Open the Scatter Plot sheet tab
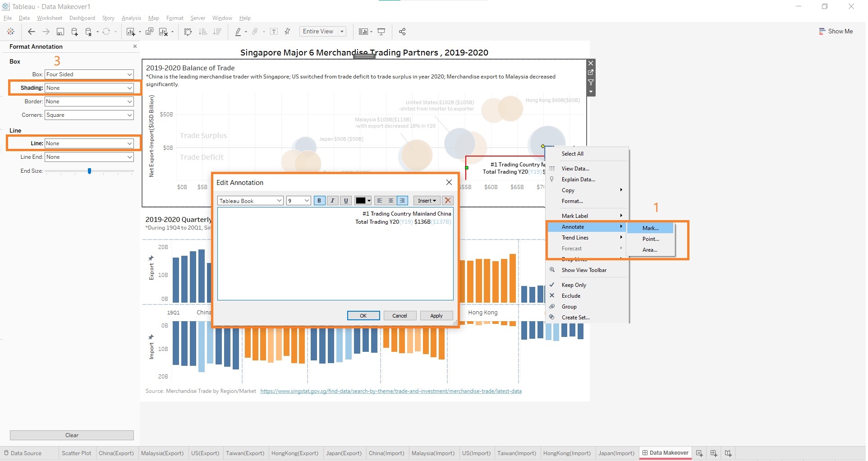Screen dimensions: 868x461 coord(76,453)
